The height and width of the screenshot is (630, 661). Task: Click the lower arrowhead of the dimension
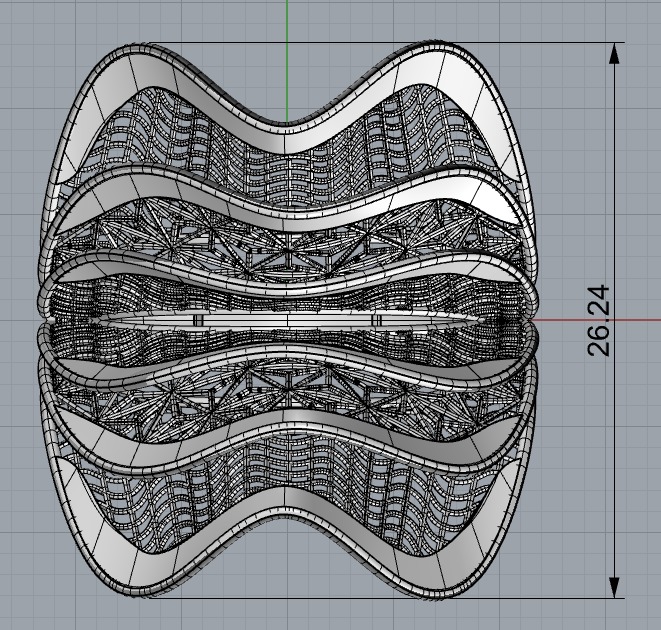click(x=615, y=587)
